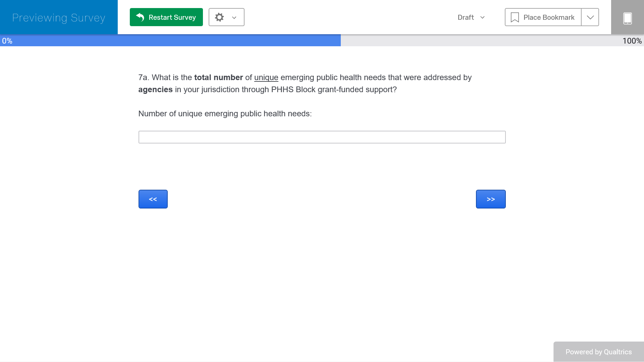
Task: Click the 0% progress label
Action: point(7,41)
